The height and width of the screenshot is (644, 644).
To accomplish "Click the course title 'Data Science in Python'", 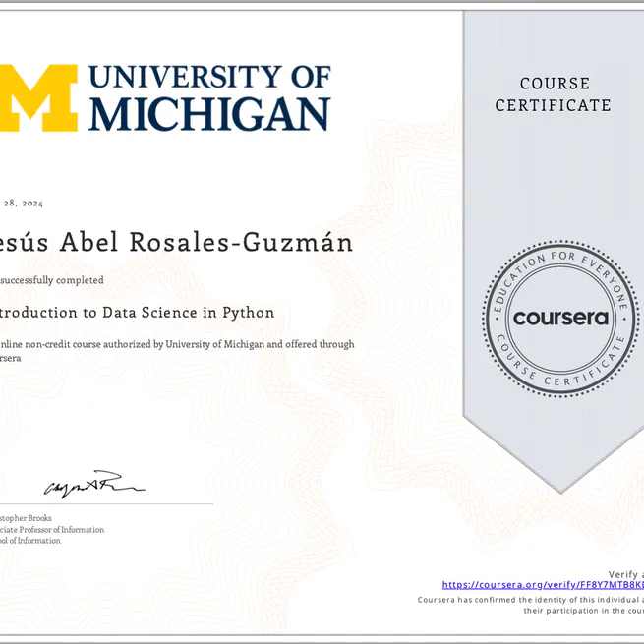I will (x=188, y=313).
